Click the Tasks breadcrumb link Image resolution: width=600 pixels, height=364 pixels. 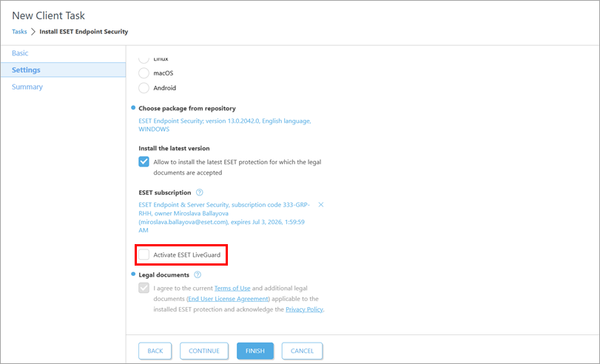point(19,32)
